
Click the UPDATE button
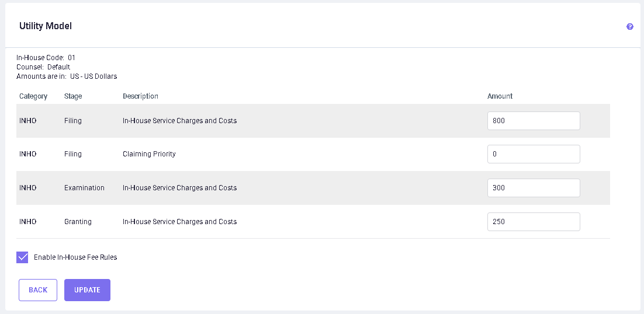pyautogui.click(x=87, y=290)
